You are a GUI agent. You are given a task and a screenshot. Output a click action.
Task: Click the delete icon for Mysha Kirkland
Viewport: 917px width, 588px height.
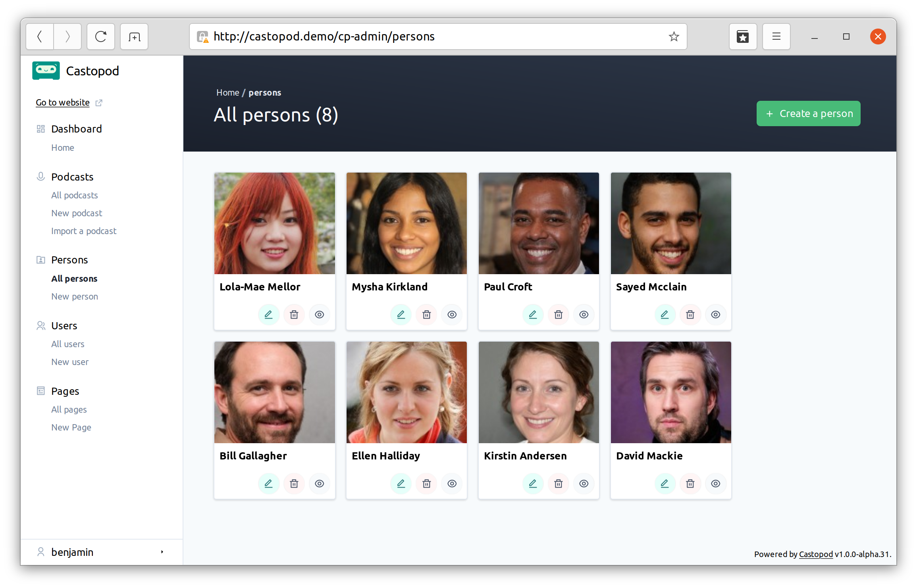coord(426,314)
